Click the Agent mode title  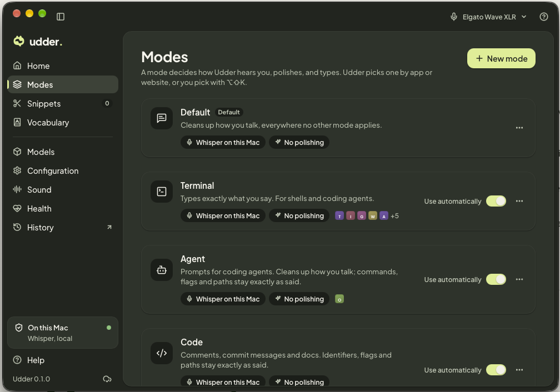click(x=192, y=259)
